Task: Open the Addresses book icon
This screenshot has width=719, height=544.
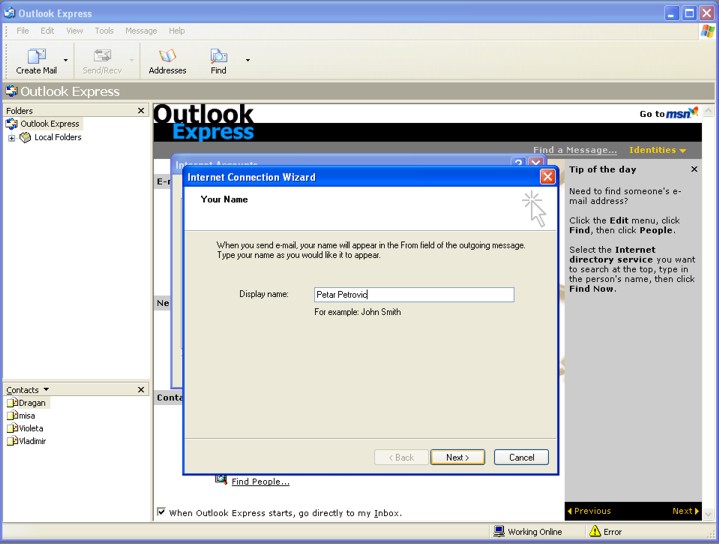Action: pyautogui.click(x=167, y=56)
